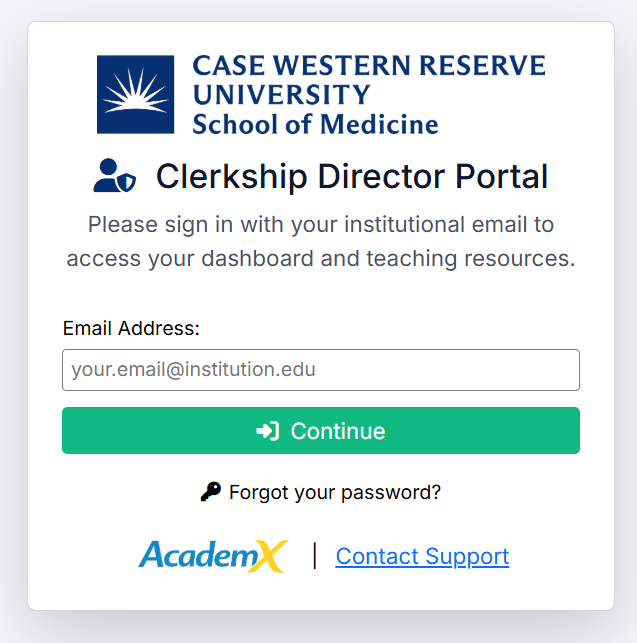Click the green Continue button
This screenshot has width=637, height=643.
321,431
